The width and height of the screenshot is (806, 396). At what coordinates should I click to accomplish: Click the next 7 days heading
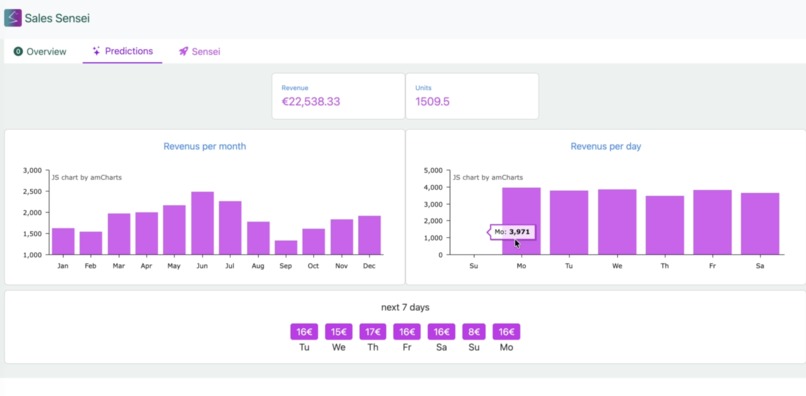[405, 308]
